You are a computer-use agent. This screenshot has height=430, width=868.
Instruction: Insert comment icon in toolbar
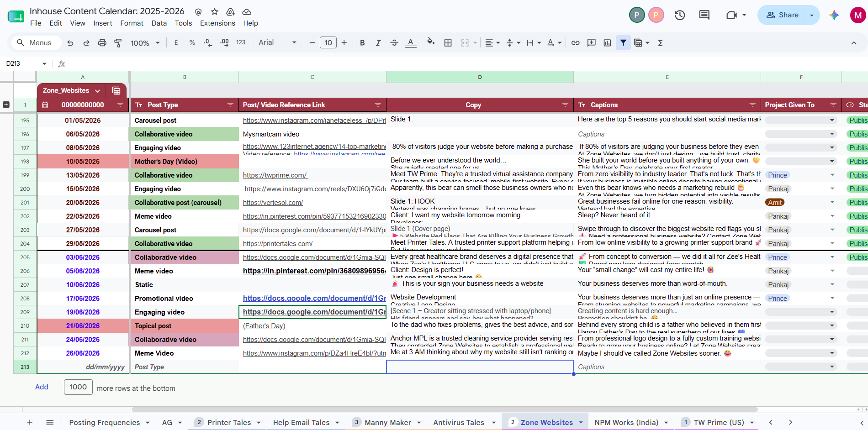(592, 43)
